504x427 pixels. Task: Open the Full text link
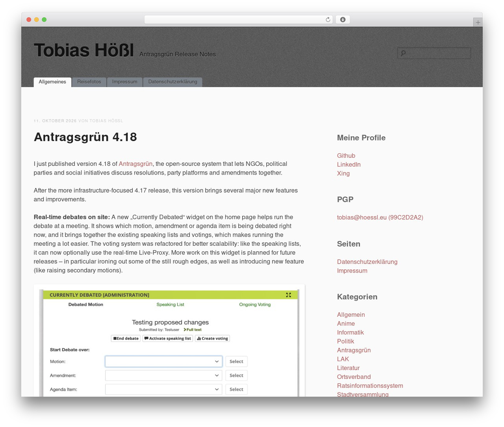point(193,330)
